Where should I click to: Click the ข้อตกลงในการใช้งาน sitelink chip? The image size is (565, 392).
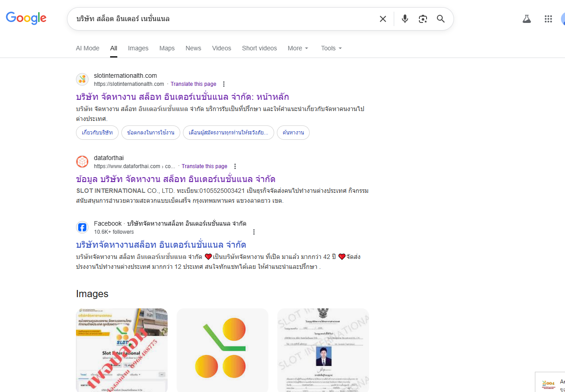[151, 133]
